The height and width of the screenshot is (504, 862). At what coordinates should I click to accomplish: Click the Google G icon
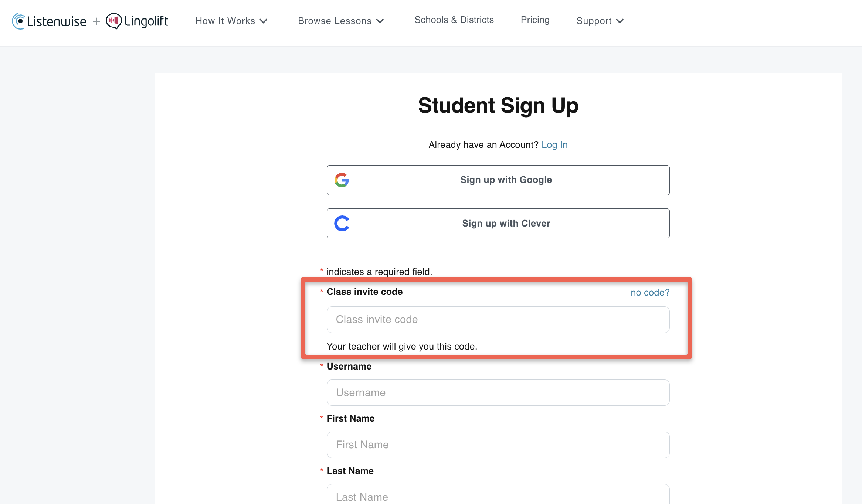tap(342, 180)
